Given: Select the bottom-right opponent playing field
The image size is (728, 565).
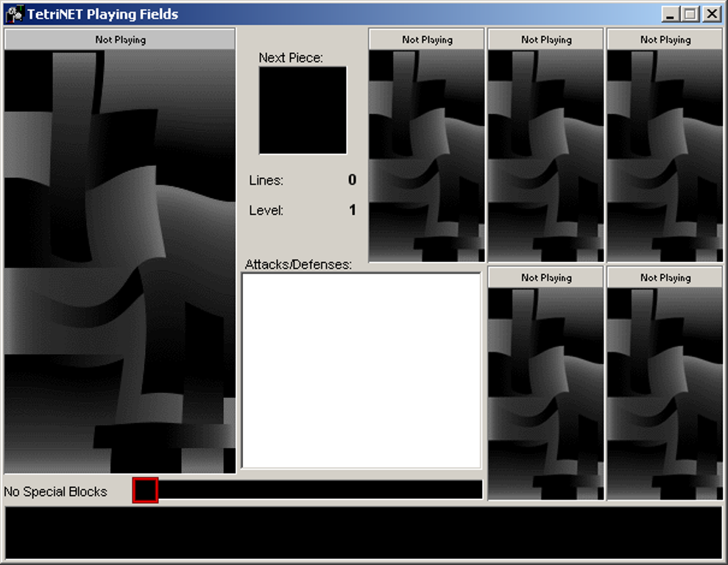Looking at the screenshot, I should [x=665, y=393].
